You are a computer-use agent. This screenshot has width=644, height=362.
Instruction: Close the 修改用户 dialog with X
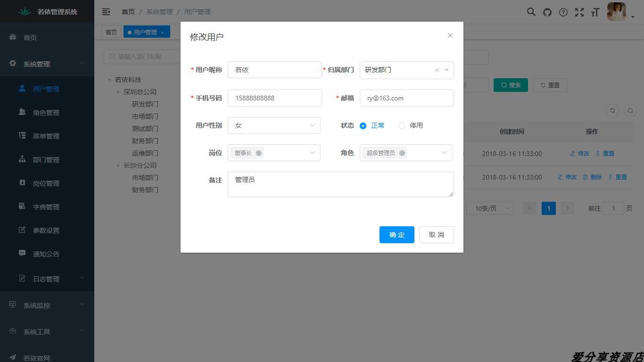(x=450, y=35)
